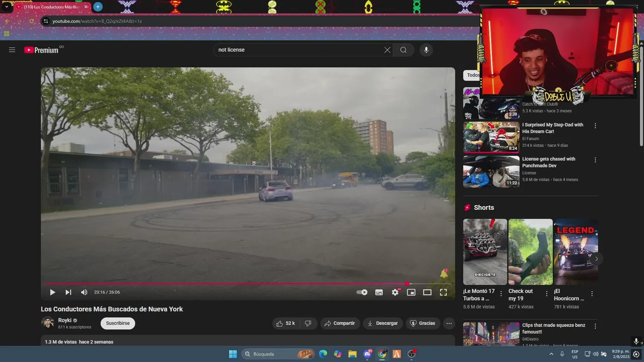Viewport: 644px width, 362px height.
Task: Toggle subtitles with the captions button
Action: click(x=379, y=292)
